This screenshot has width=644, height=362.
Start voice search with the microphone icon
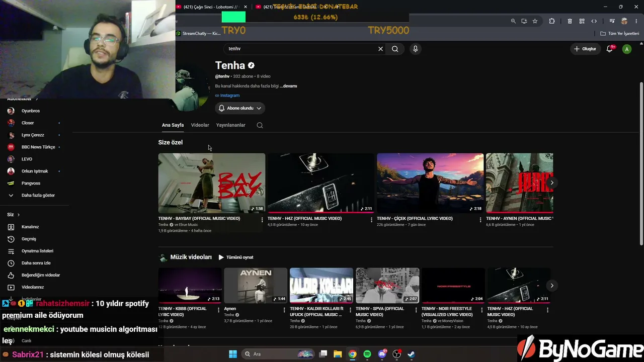click(x=415, y=49)
